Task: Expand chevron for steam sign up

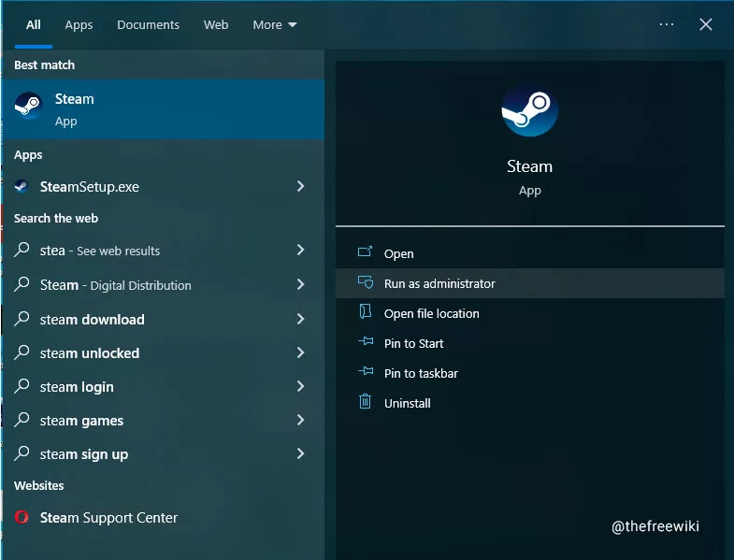Action: [300, 453]
